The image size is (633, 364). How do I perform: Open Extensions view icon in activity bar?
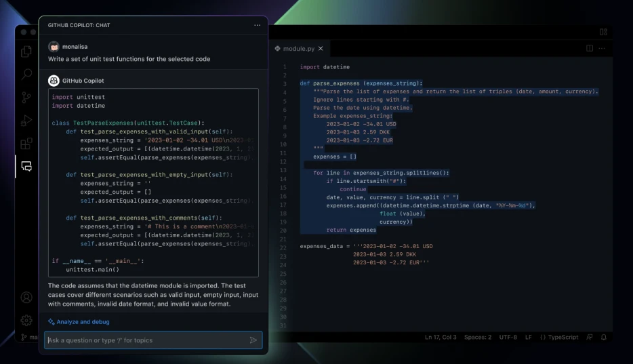[26, 143]
